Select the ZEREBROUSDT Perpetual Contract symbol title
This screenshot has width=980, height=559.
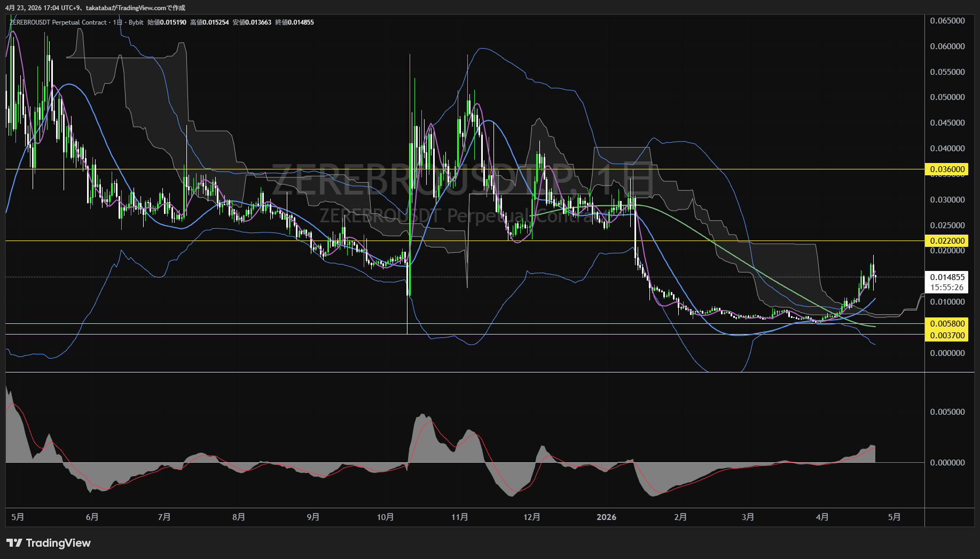coord(58,22)
